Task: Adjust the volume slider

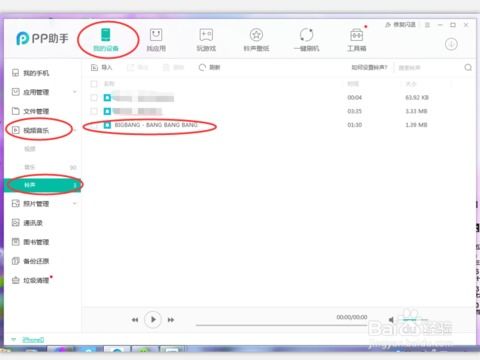Action: (x=415, y=320)
